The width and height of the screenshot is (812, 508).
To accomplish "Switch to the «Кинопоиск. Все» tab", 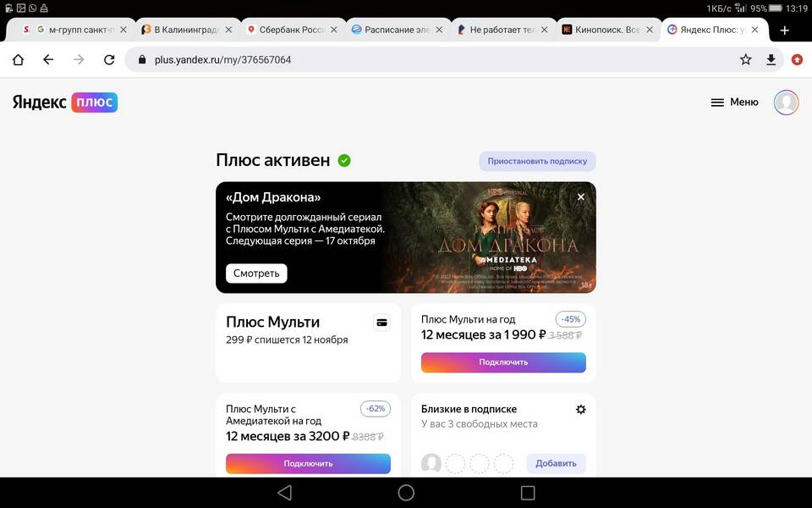I will tap(607, 30).
